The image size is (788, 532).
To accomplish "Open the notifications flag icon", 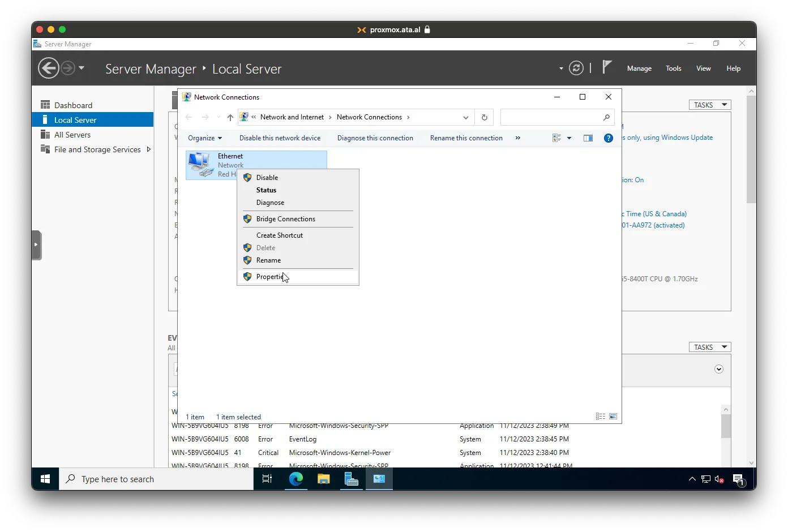I will click(607, 67).
